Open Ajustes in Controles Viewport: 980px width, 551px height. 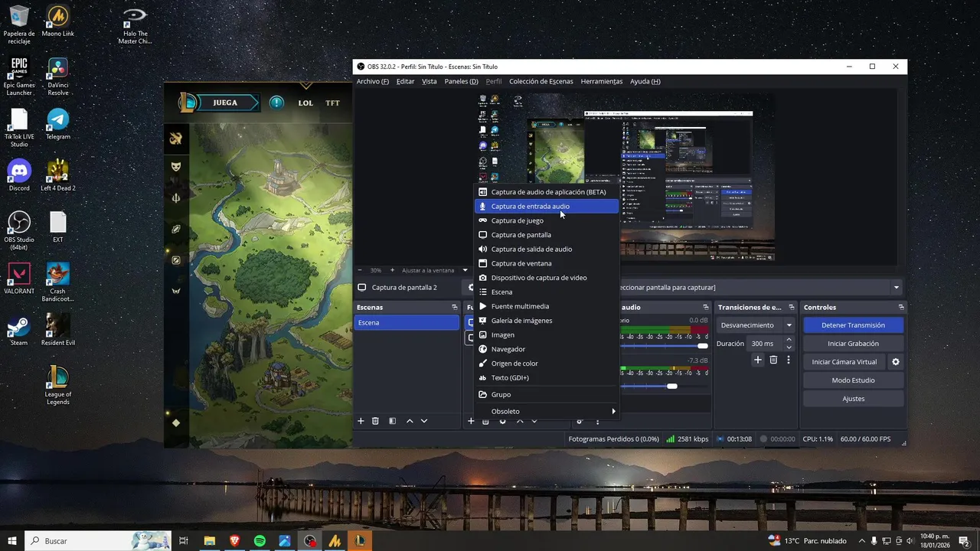(853, 399)
